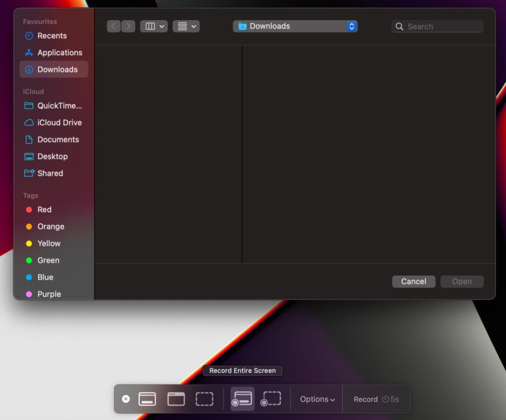Choose Record Selected Portion icon

coord(271,399)
